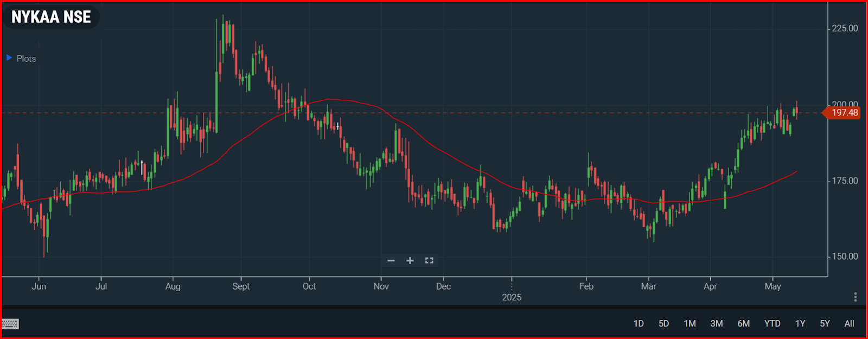
Task: Select the 1D time range
Action: [x=639, y=324]
